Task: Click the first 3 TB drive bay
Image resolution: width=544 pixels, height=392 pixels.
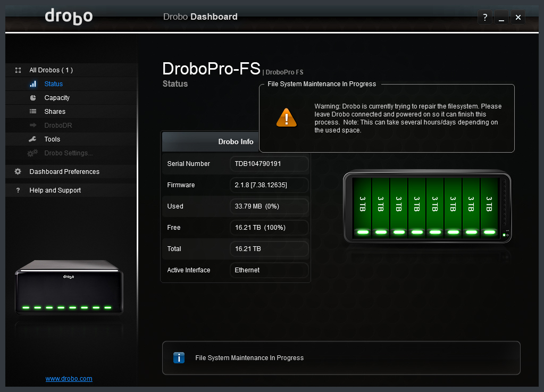Action: tap(363, 207)
